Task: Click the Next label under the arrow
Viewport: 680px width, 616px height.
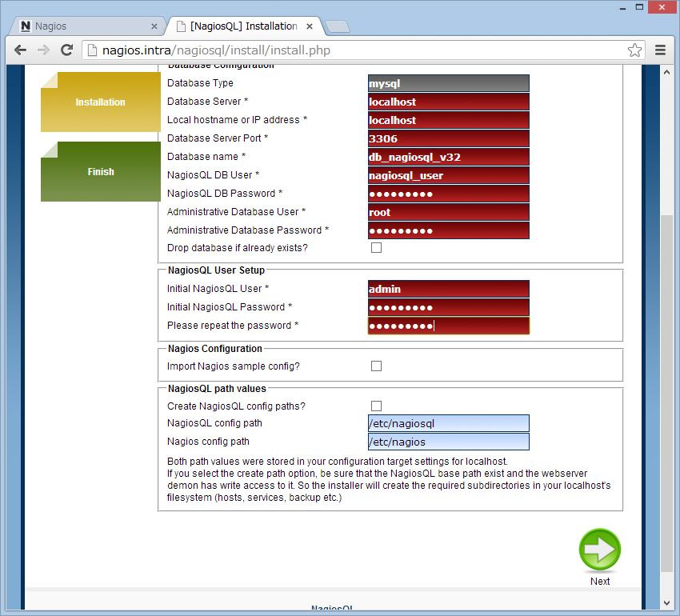Action: point(600,582)
